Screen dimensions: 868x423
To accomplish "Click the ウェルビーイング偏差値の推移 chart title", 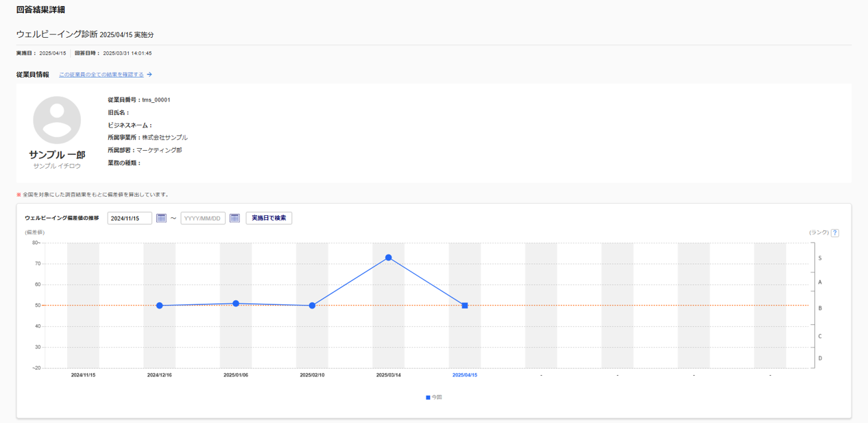I will (62, 218).
